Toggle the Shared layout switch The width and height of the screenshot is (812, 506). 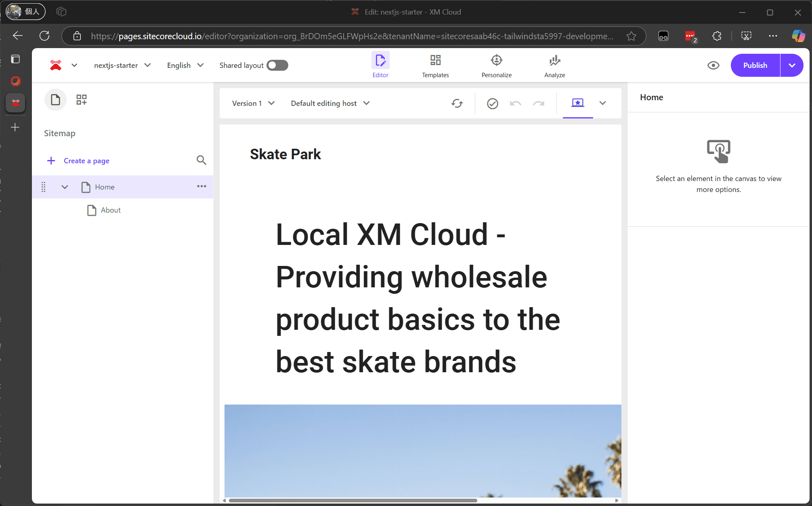[x=277, y=65]
